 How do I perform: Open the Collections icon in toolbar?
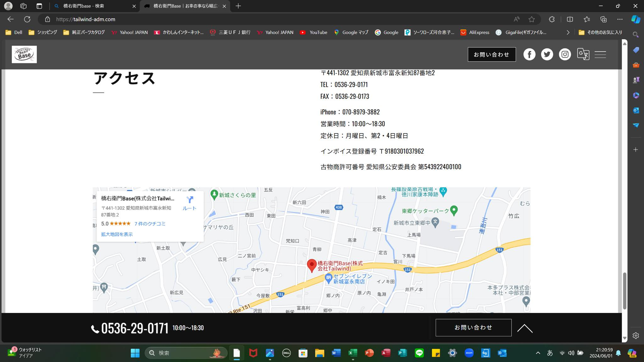point(603,19)
